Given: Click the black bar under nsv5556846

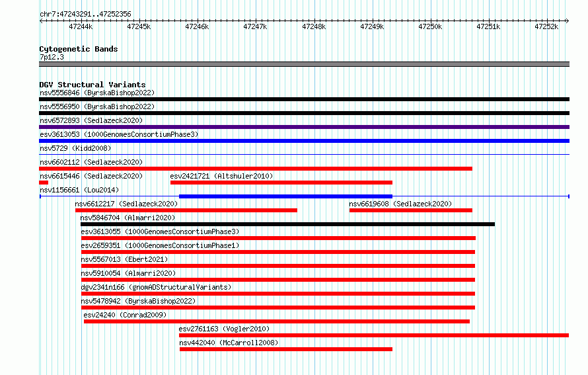Looking at the screenshot, I should pos(304,99).
